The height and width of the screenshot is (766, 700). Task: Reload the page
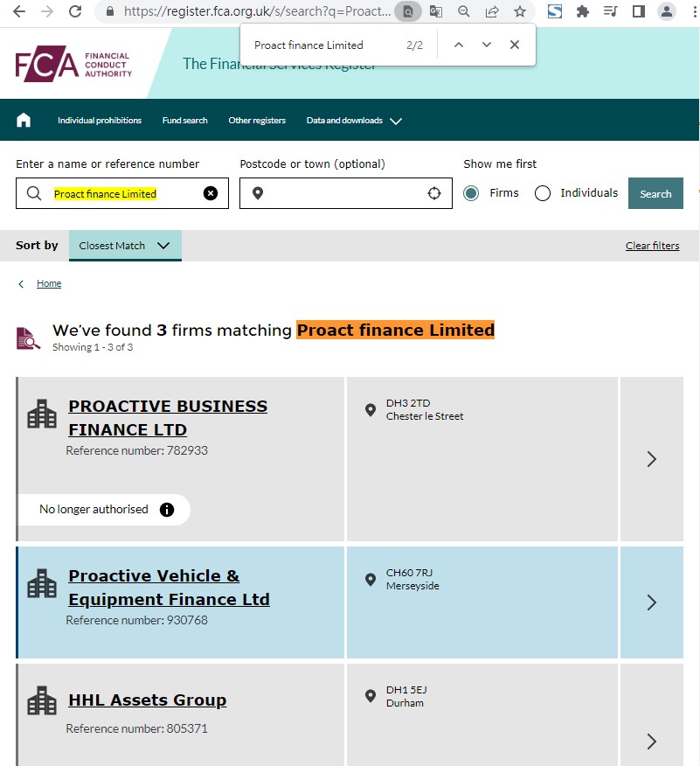[75, 11]
